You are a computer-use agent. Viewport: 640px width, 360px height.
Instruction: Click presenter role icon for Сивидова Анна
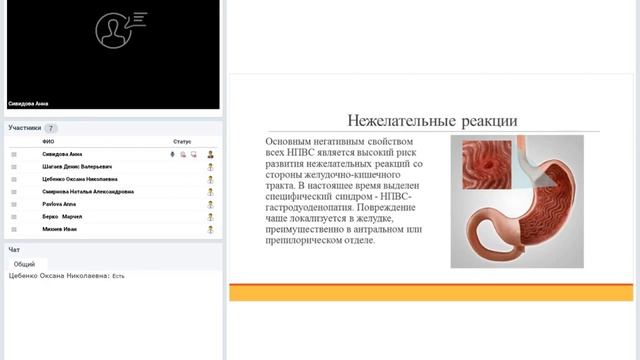pyautogui.click(x=210, y=154)
